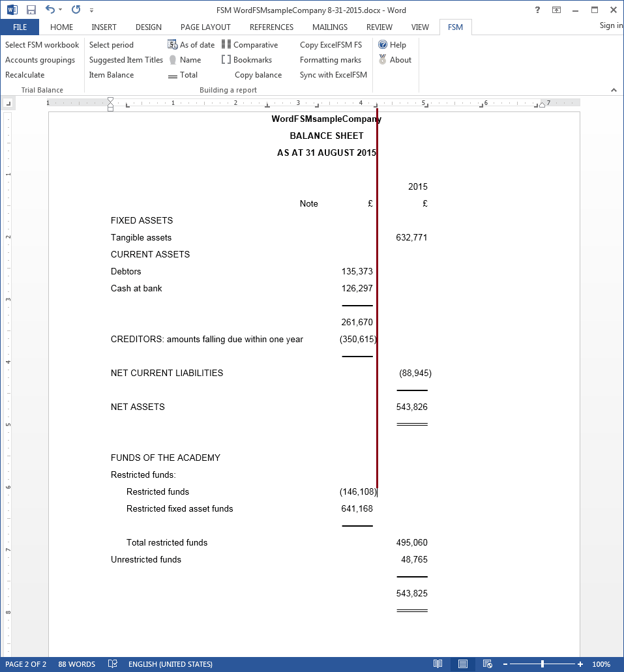This screenshot has height=672, width=624.
Task: Click the tab selector at ruler corner
Action: 8,103
